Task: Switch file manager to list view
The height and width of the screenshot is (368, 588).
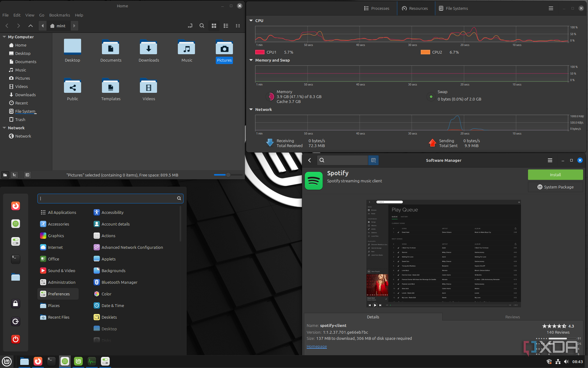Action: tap(226, 26)
